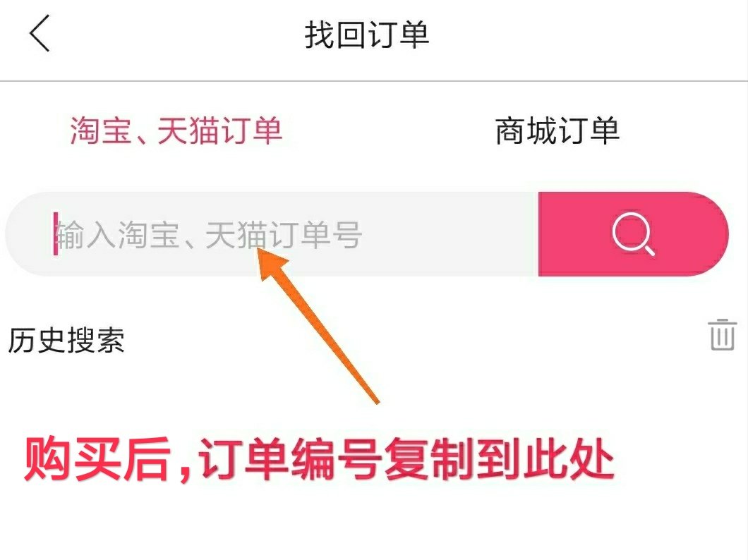
Task: Delete all 历史搜索 records
Action: [x=722, y=334]
